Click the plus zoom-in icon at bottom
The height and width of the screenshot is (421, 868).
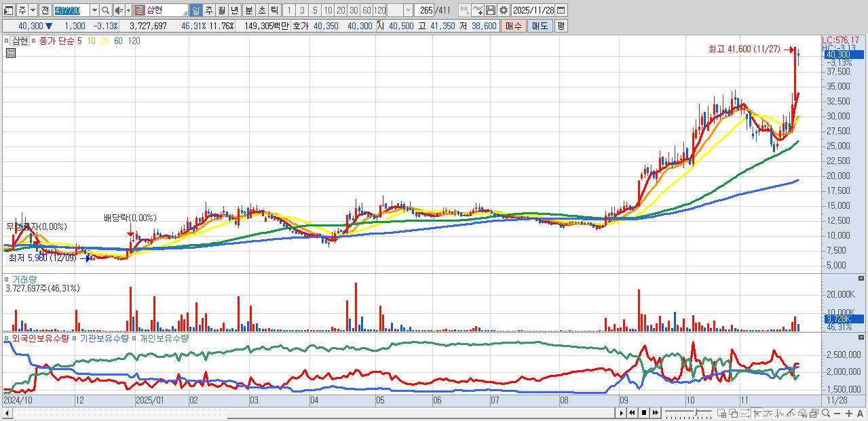pos(849,413)
